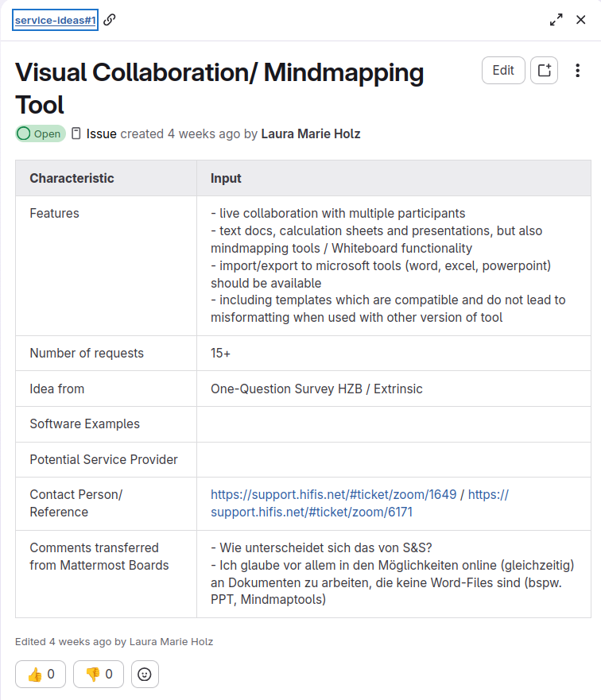Click the issue type clipboard icon

pyautogui.click(x=74, y=133)
